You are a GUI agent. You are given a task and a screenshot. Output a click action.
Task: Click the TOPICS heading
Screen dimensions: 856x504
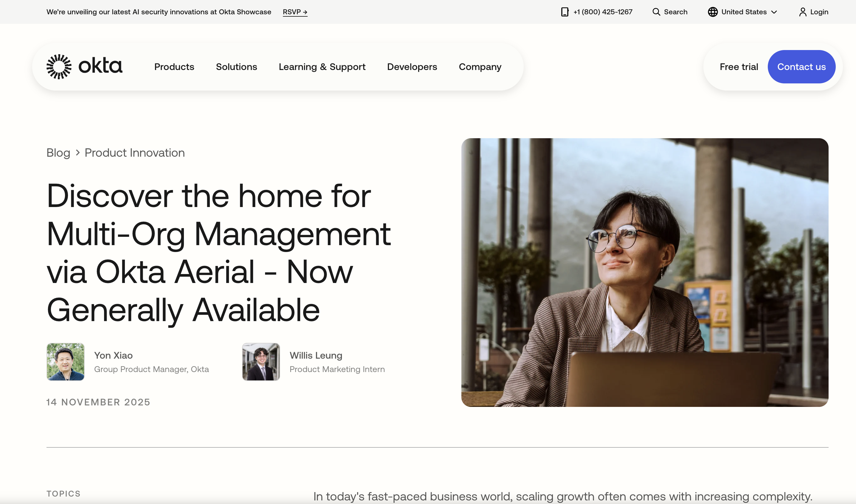coord(63,494)
